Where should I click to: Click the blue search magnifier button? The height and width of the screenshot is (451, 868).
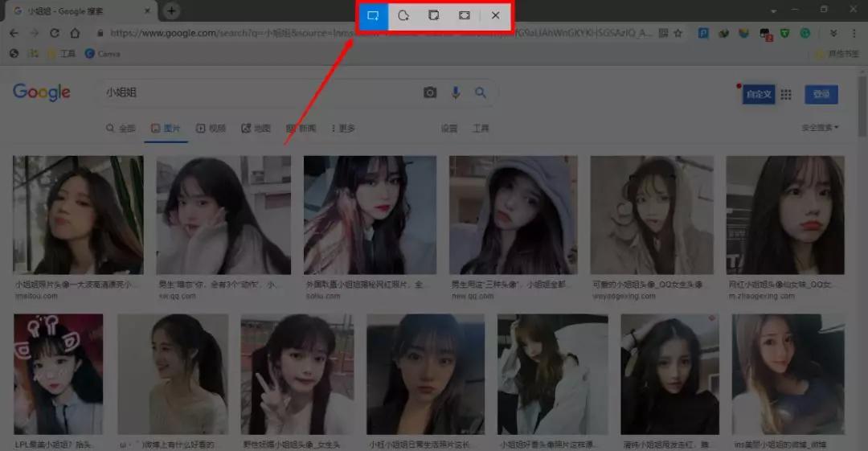(x=481, y=93)
